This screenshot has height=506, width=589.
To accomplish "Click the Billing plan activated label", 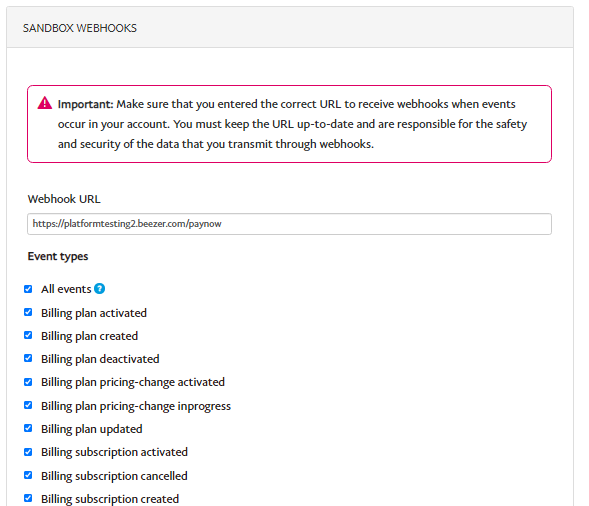I will [94, 313].
